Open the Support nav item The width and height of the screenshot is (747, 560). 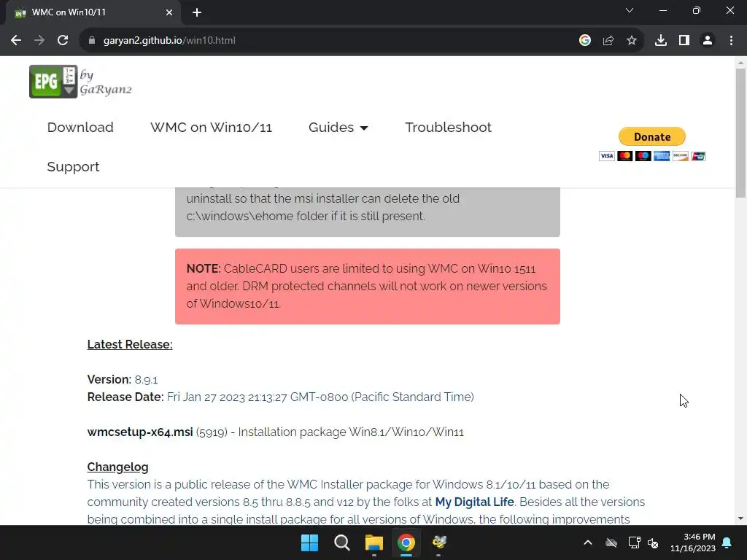[x=74, y=167]
